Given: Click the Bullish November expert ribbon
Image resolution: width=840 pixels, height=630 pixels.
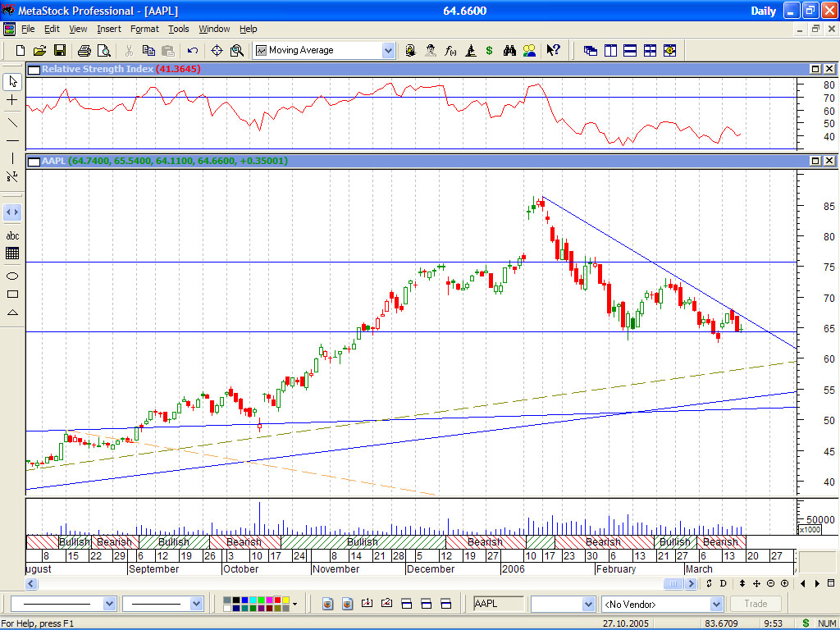Looking at the screenshot, I should pos(363,541).
